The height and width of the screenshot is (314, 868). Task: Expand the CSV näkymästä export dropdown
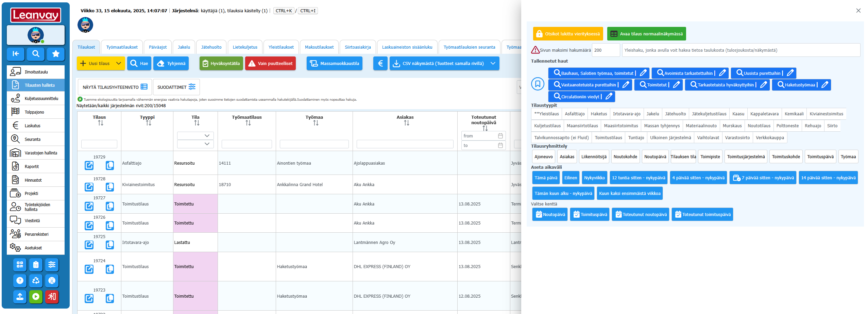tap(493, 64)
